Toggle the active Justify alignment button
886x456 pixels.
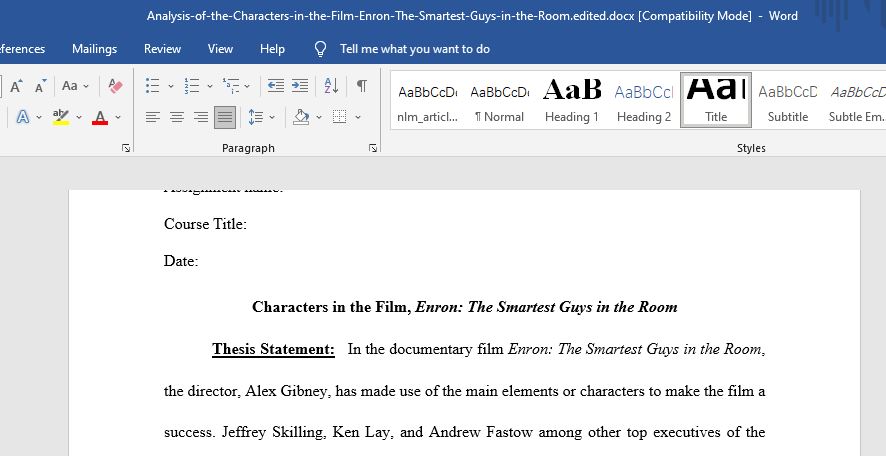pos(225,117)
